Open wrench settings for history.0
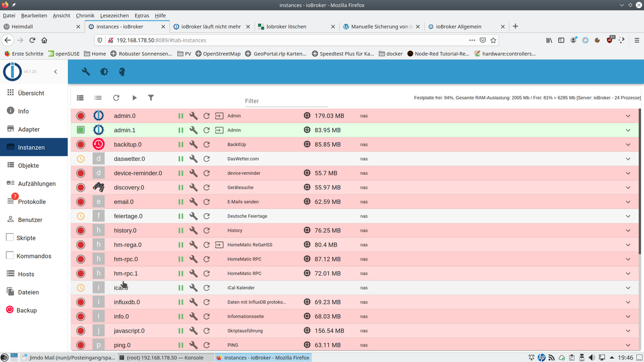The width and height of the screenshot is (644, 362). (x=193, y=231)
